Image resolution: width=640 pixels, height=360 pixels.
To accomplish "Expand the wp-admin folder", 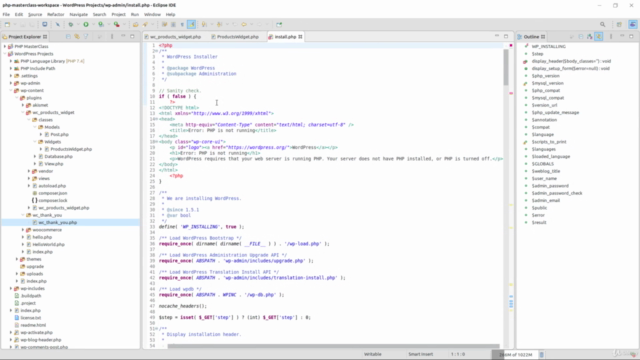I will tap(11, 83).
